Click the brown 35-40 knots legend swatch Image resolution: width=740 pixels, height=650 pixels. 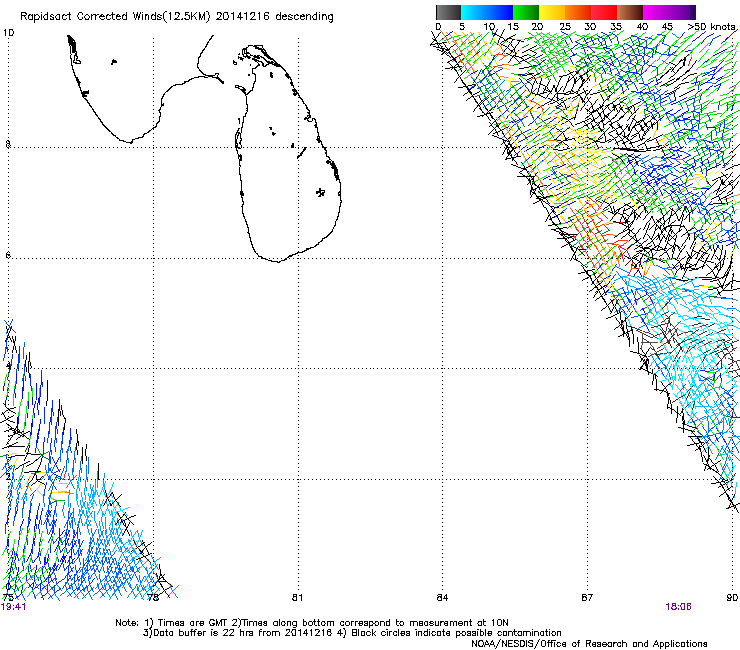(630, 12)
